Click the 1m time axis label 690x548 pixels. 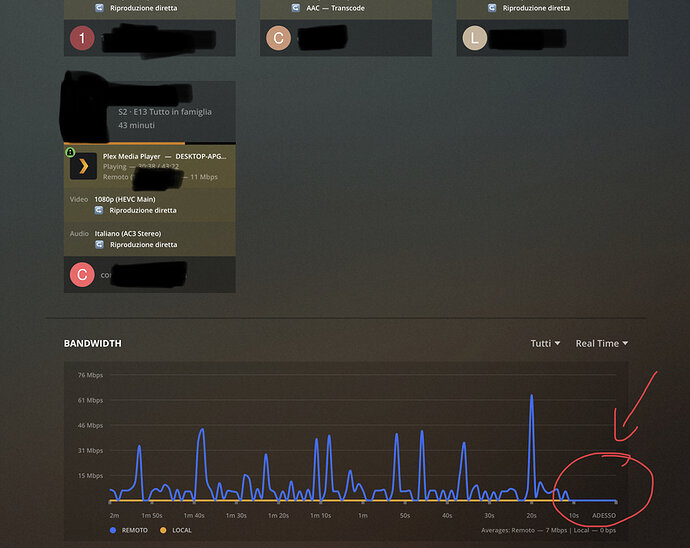(363, 515)
